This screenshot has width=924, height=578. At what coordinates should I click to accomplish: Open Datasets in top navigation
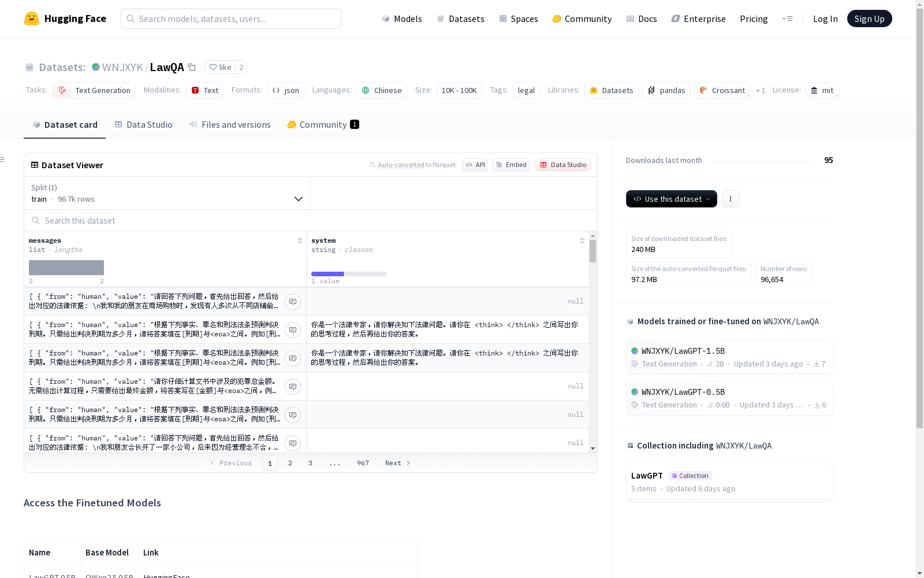(460, 18)
